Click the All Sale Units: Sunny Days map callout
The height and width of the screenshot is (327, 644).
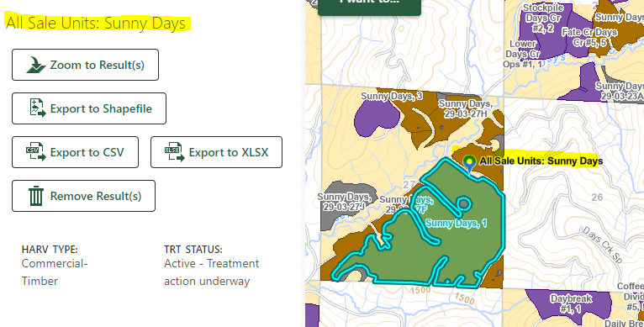coord(541,161)
